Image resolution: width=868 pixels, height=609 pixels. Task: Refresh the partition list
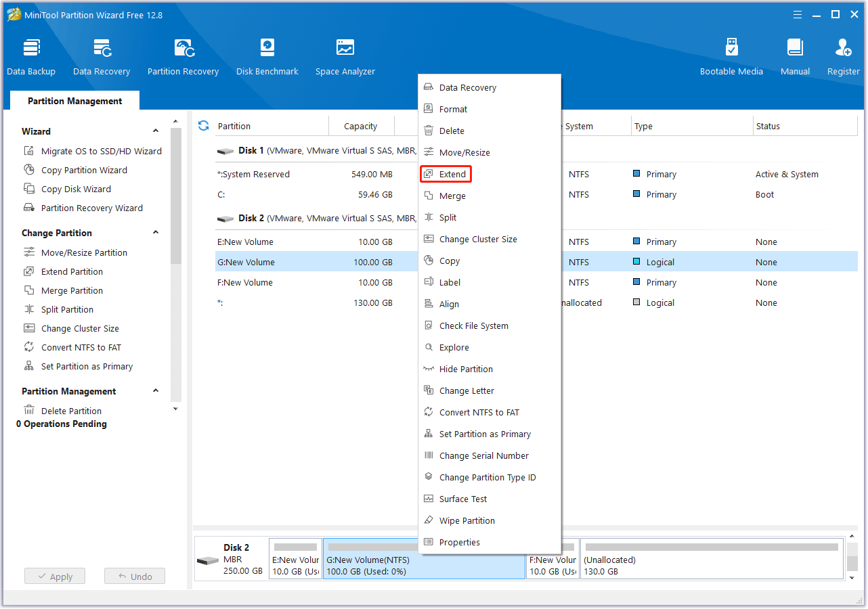(x=203, y=126)
